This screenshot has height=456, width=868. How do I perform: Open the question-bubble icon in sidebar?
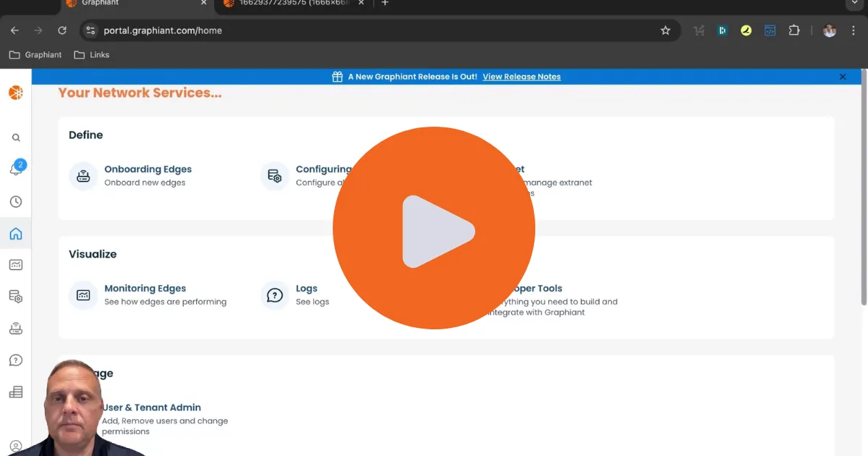click(x=16, y=360)
